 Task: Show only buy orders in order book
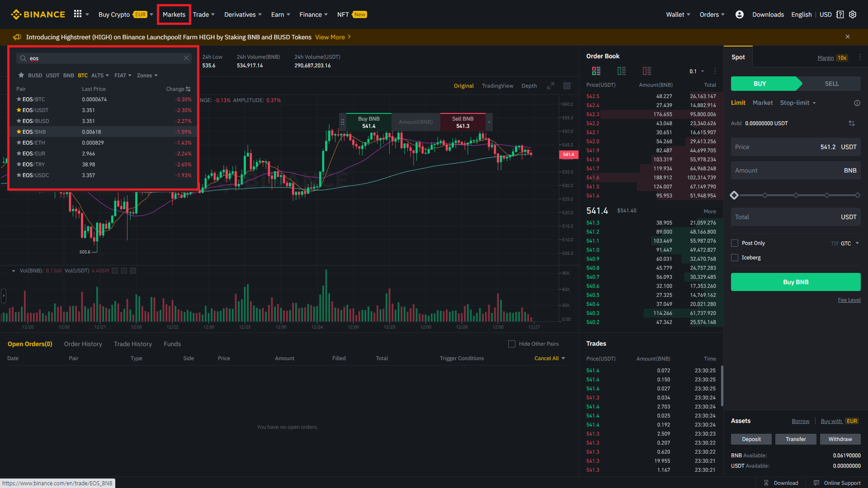point(622,71)
